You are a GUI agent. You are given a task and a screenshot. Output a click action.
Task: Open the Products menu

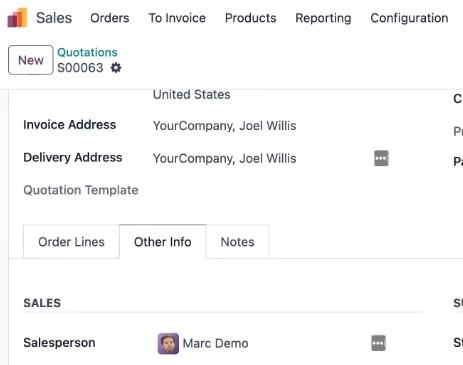coord(251,18)
